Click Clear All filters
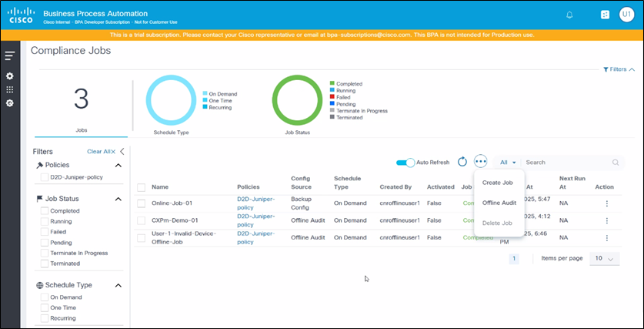 [101, 152]
